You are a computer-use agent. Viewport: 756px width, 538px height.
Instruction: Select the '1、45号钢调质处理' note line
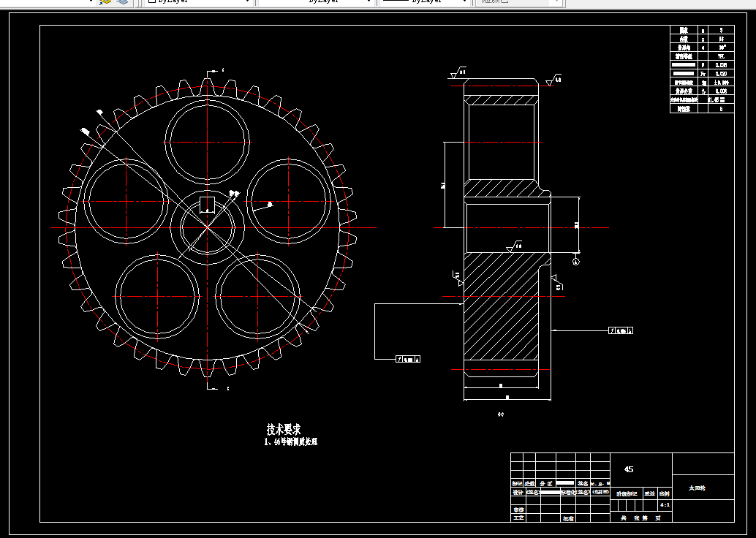tap(291, 442)
